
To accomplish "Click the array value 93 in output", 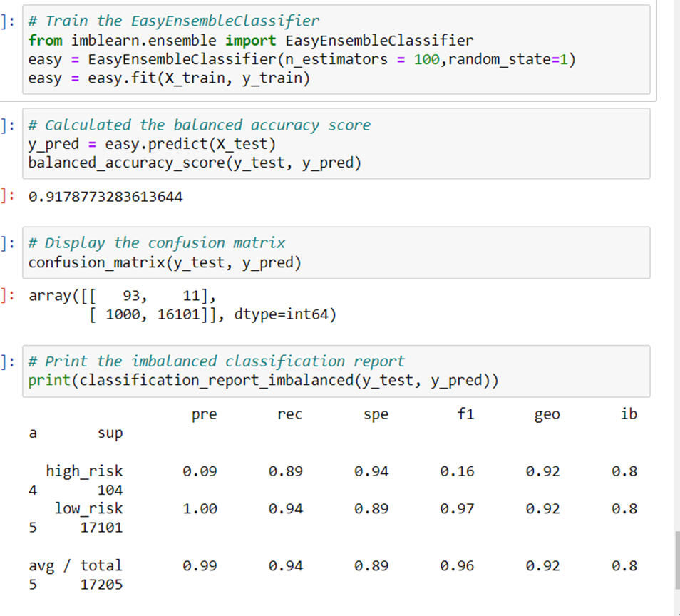I will 131,296.
